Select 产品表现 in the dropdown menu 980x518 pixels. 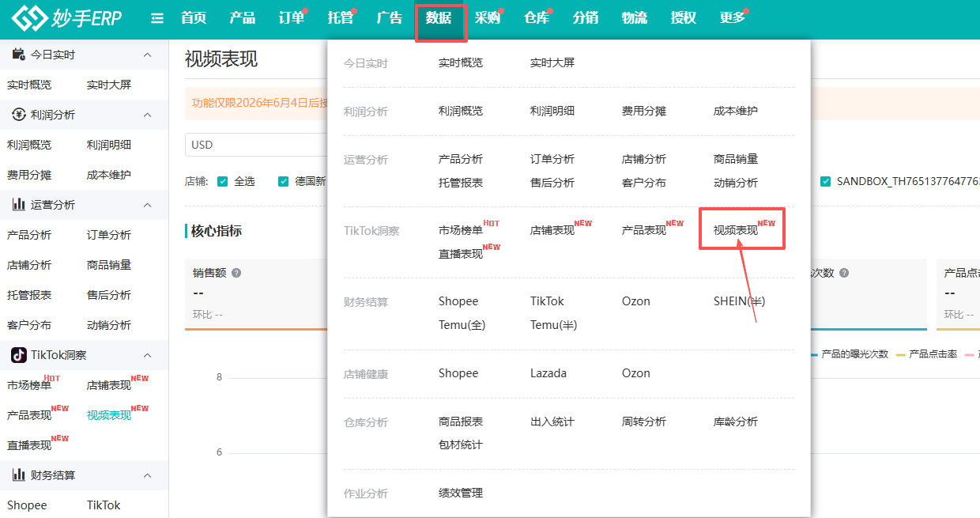tap(644, 230)
